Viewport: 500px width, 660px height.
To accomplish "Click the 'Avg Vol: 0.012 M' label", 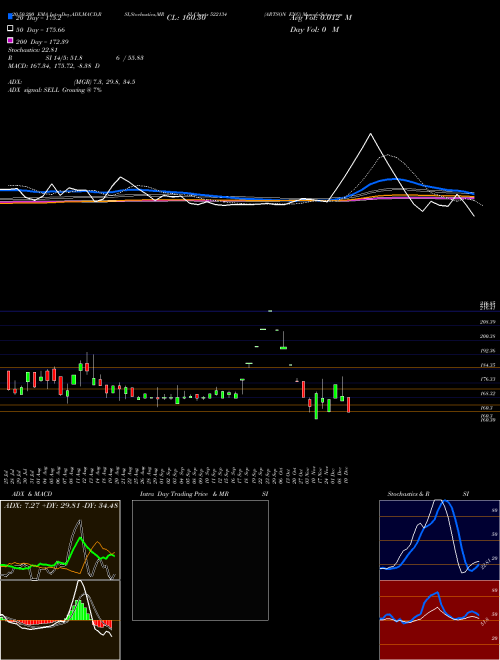I will click(321, 18).
